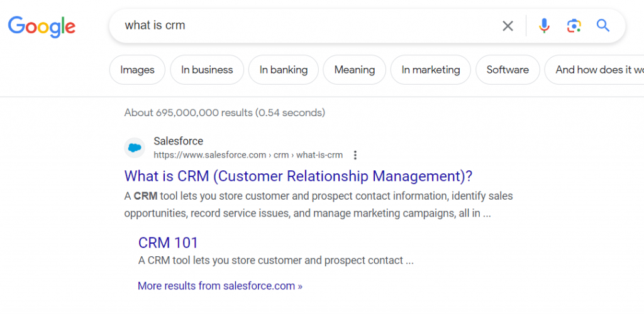
Task: Select the "In marketing" filter chip
Action: [431, 70]
